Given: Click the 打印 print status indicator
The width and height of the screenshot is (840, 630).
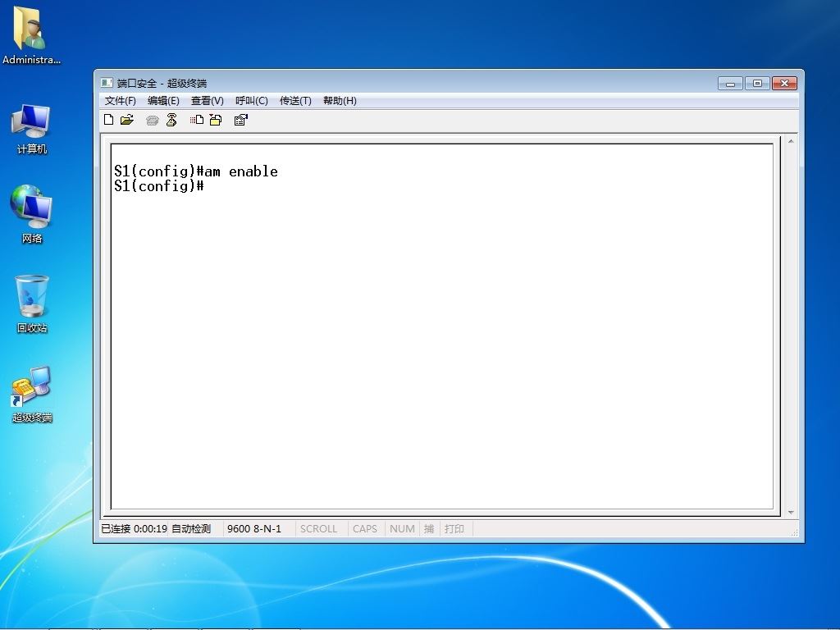Looking at the screenshot, I should [x=454, y=529].
